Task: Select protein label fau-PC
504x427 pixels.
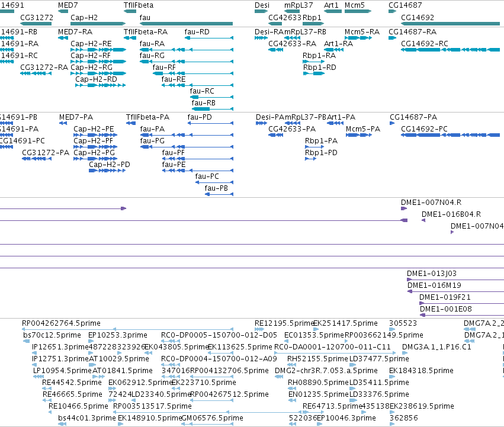Action: (x=207, y=177)
